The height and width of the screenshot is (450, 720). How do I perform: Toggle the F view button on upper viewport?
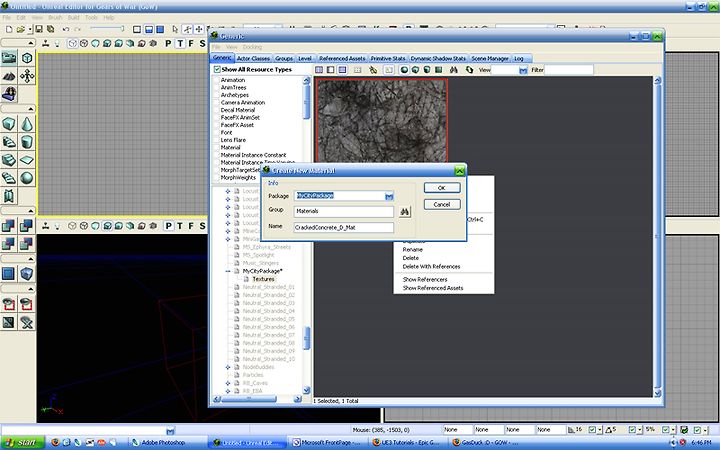pyautogui.click(x=191, y=44)
